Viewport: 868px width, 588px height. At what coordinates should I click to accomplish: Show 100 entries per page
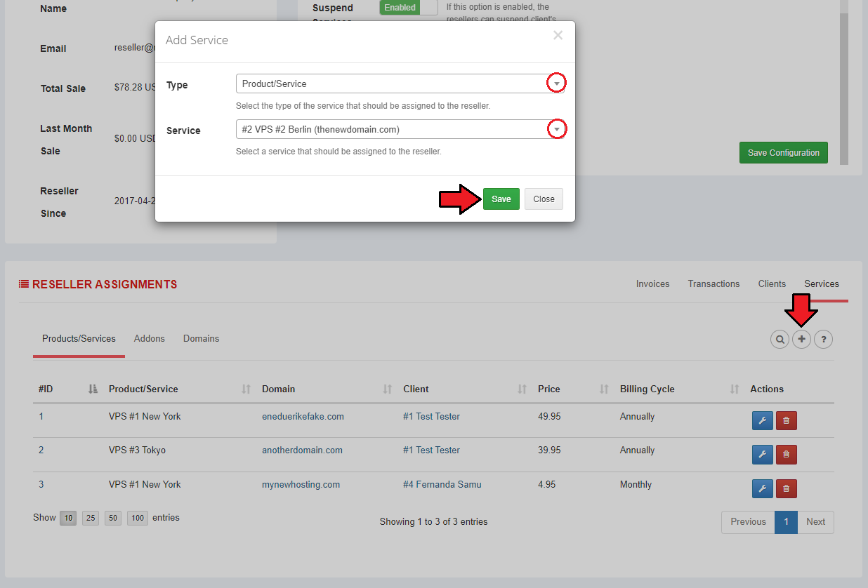[138, 519]
